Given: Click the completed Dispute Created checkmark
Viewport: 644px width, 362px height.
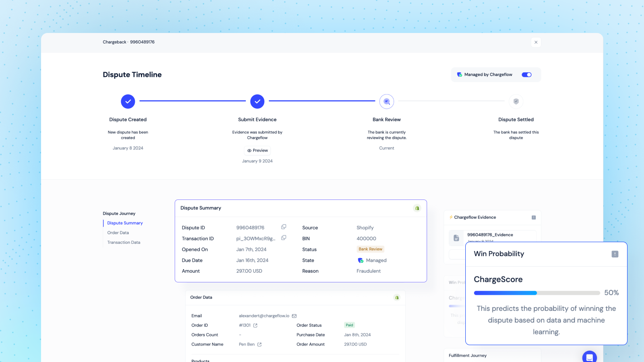Looking at the screenshot, I should click(128, 101).
